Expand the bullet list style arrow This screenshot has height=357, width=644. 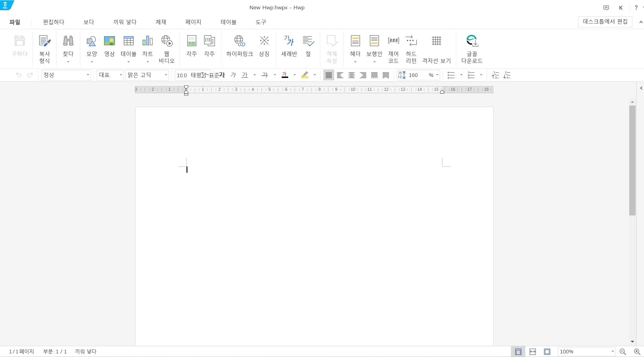click(461, 75)
